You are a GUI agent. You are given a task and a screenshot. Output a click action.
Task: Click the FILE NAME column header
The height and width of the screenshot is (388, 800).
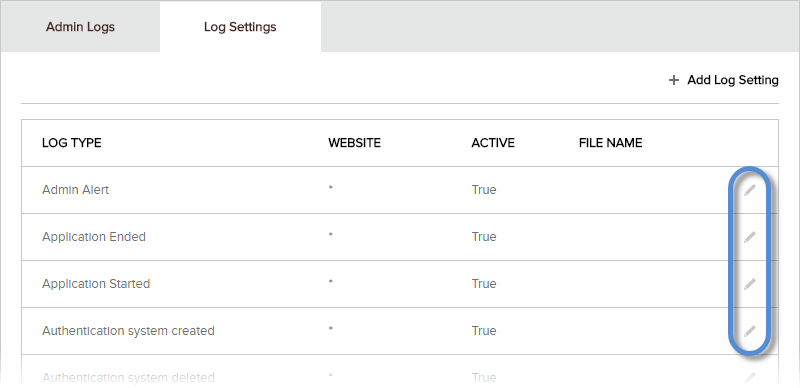(610, 143)
